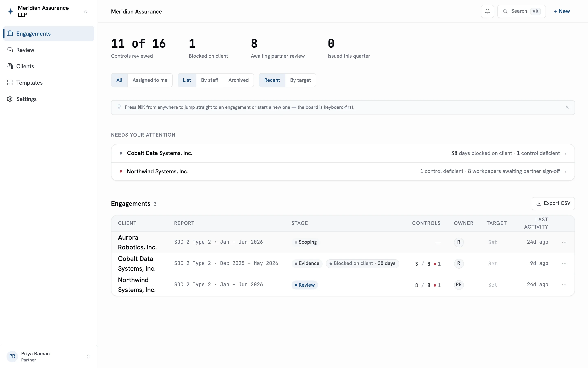Click the Client column header
Image resolution: width=588 pixels, height=368 pixels.
point(127,223)
